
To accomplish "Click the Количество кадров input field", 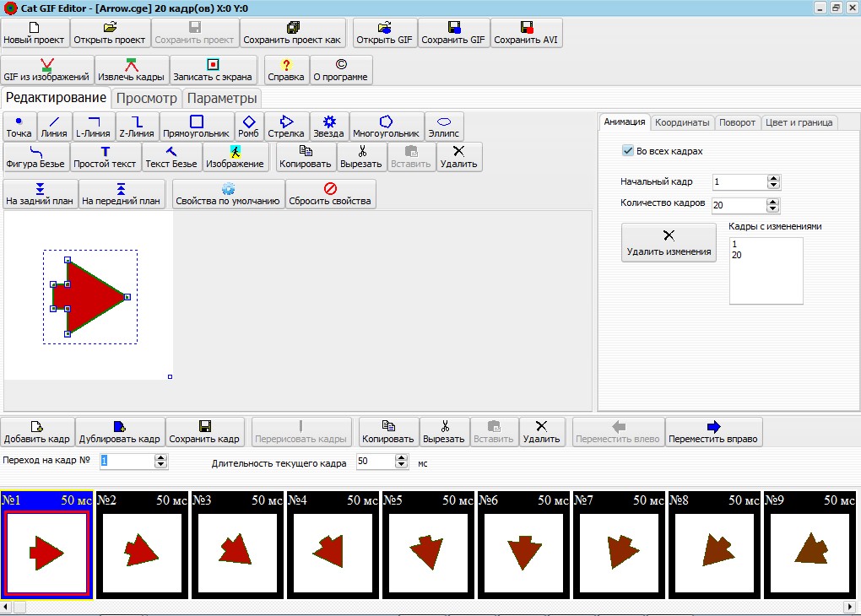I will 739,205.
